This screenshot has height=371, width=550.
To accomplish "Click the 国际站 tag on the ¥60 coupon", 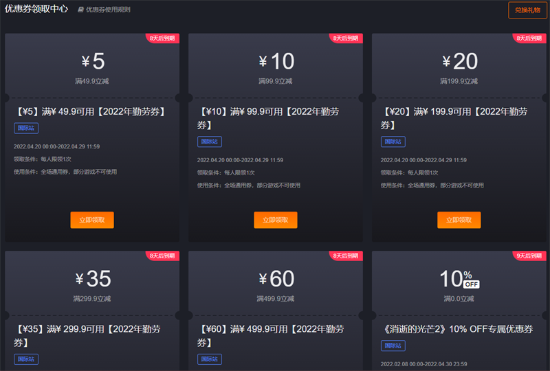I will pyautogui.click(x=209, y=359).
